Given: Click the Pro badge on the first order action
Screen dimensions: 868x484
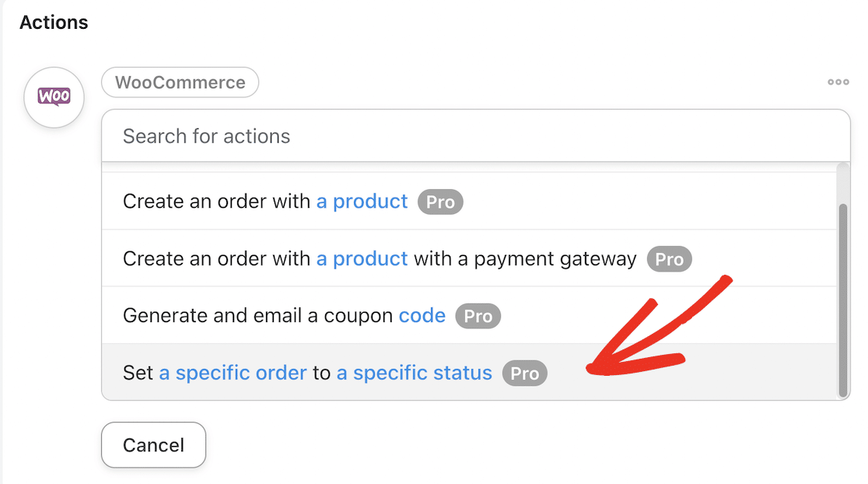Looking at the screenshot, I should 440,202.
